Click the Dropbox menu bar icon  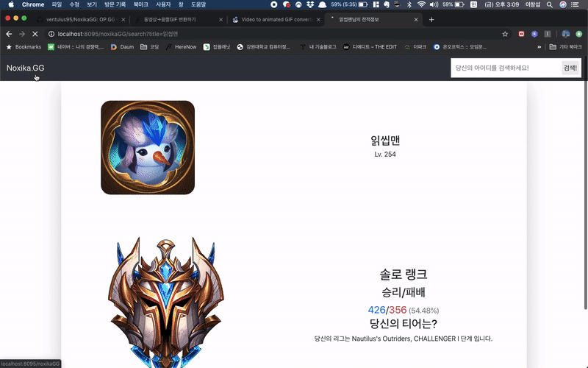(310, 4)
